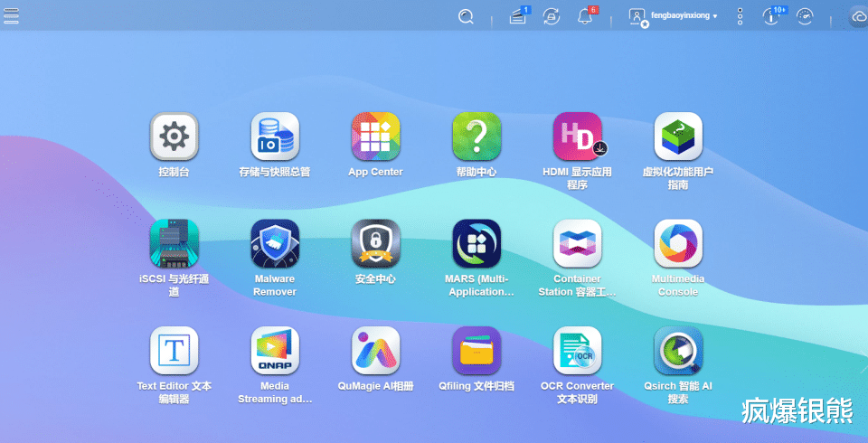This screenshot has height=443, width=868.
Task: Open external devices icon in top bar
Action: (x=551, y=16)
